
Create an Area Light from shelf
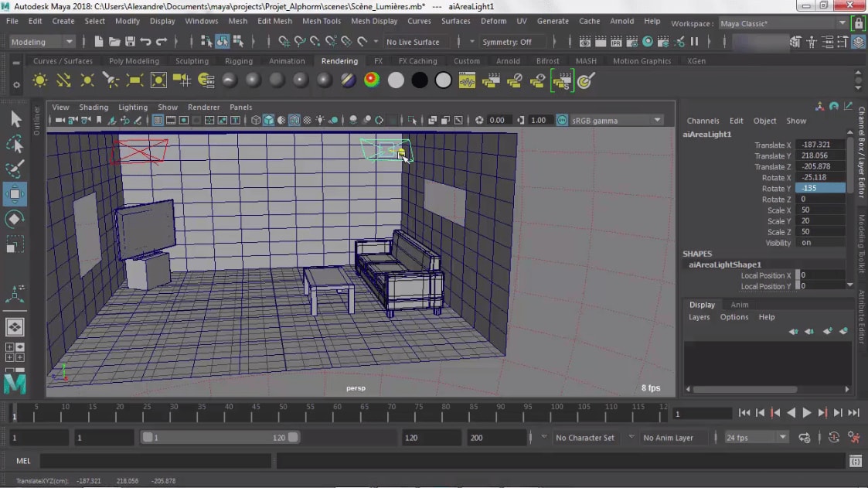tap(134, 80)
